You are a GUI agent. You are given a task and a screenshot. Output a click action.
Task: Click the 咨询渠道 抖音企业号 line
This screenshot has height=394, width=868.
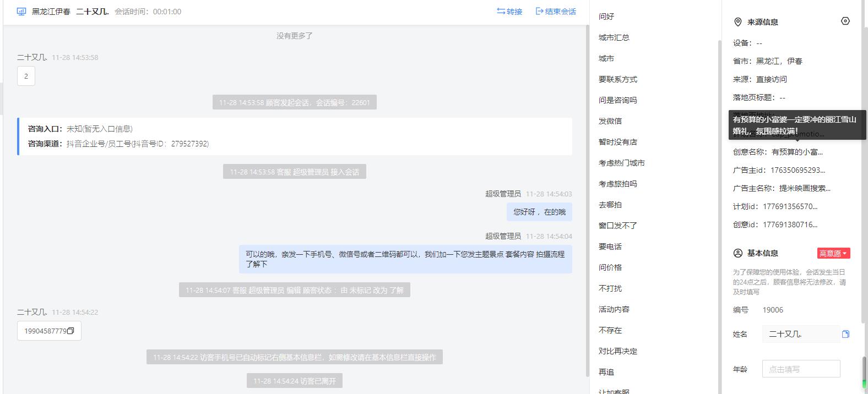pyautogui.click(x=118, y=144)
